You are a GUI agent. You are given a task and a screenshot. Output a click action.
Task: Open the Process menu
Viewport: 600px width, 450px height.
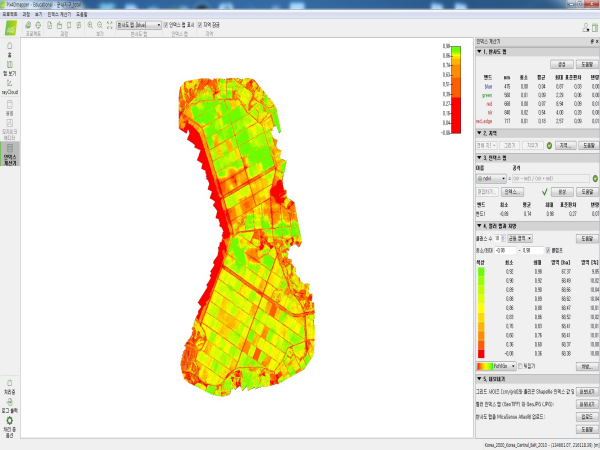point(26,15)
